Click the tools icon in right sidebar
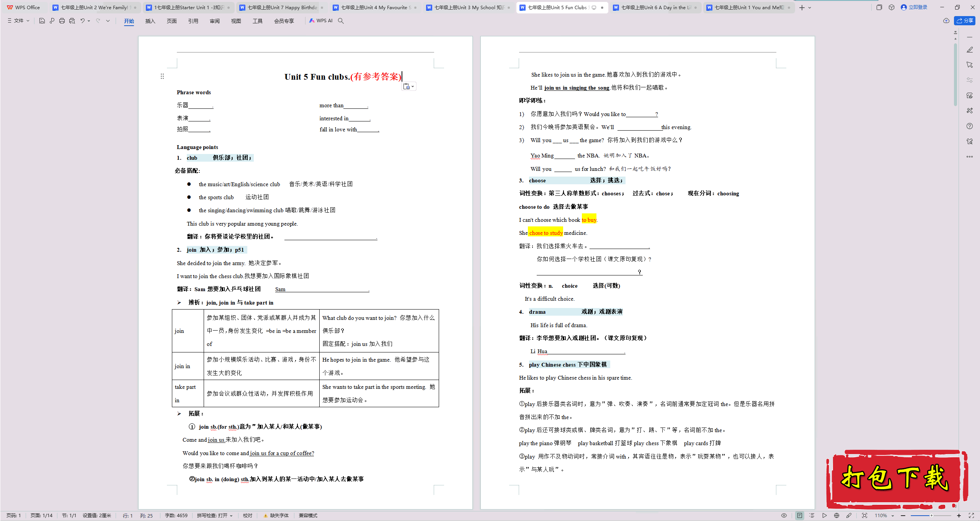 [970, 111]
